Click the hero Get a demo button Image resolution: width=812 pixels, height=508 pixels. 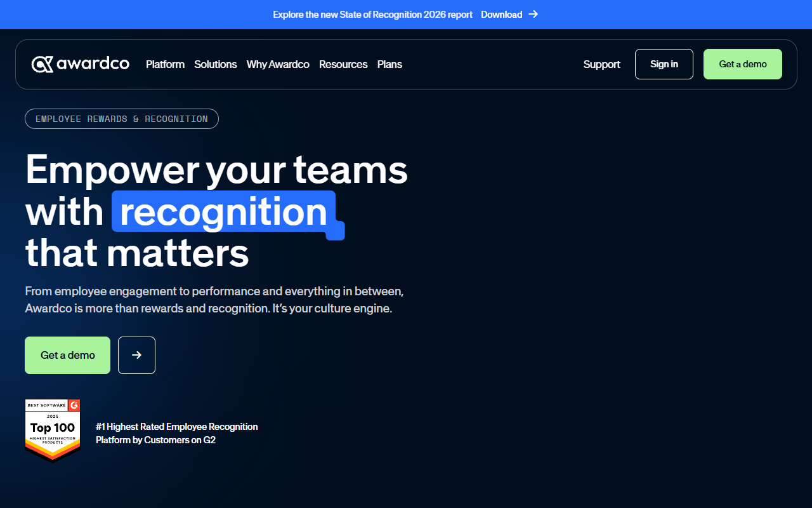click(x=67, y=355)
